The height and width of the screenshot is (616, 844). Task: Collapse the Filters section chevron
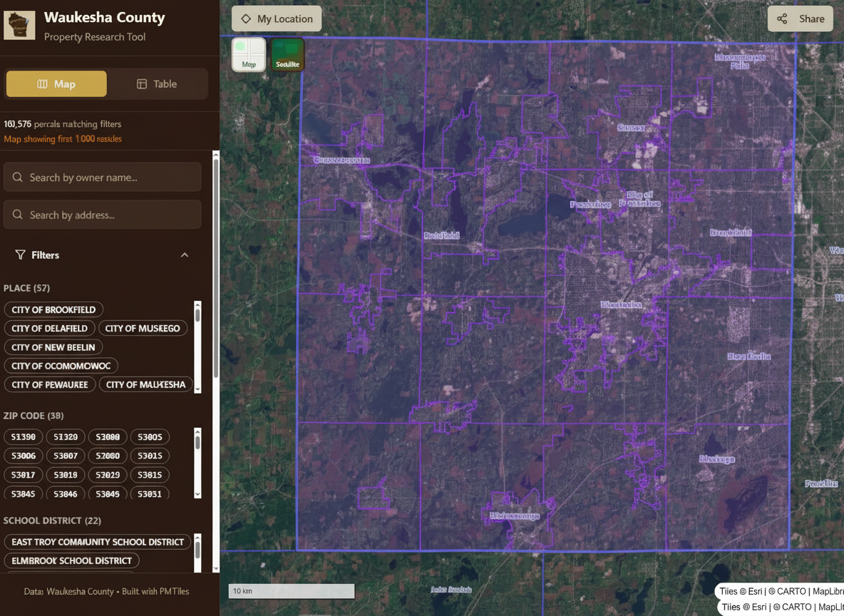[185, 255]
